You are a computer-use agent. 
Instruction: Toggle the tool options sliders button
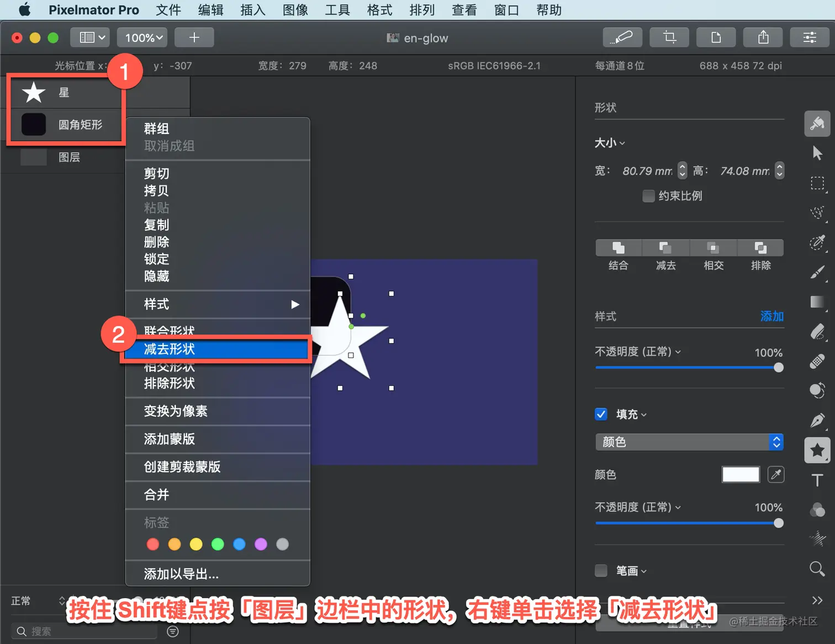[x=810, y=38]
